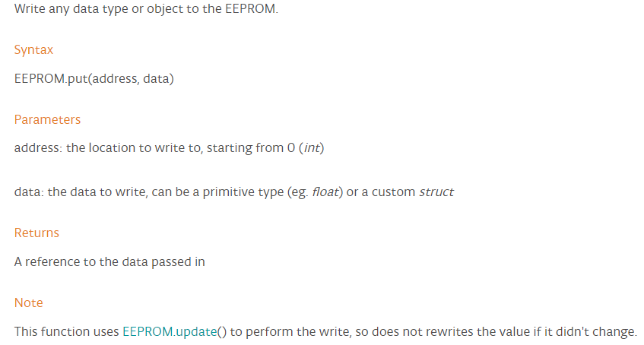Click the italic word int
The width and height of the screenshot is (644, 345).
tap(312, 148)
